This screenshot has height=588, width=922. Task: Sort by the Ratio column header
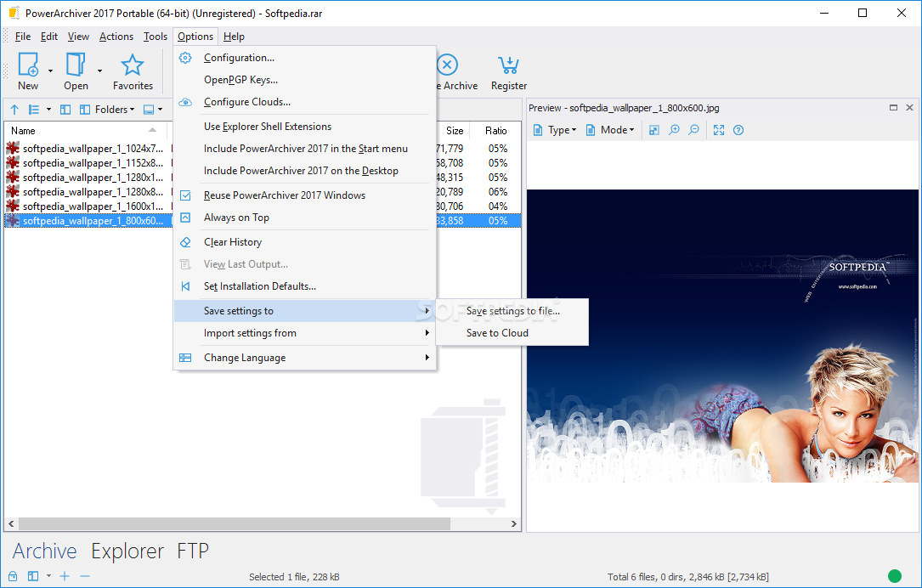[x=495, y=131]
